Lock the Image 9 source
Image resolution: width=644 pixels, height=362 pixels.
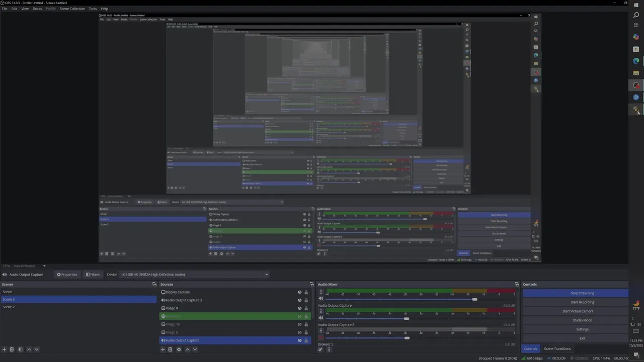[x=306, y=308]
